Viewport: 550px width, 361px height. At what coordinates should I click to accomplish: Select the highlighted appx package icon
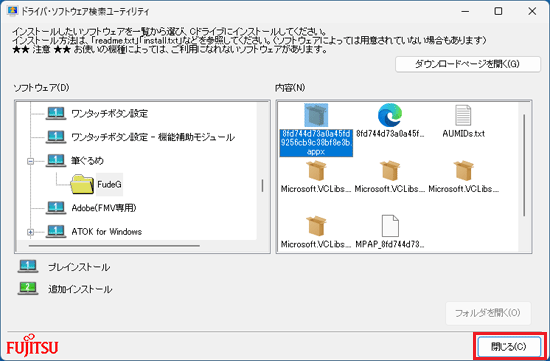pos(316,115)
